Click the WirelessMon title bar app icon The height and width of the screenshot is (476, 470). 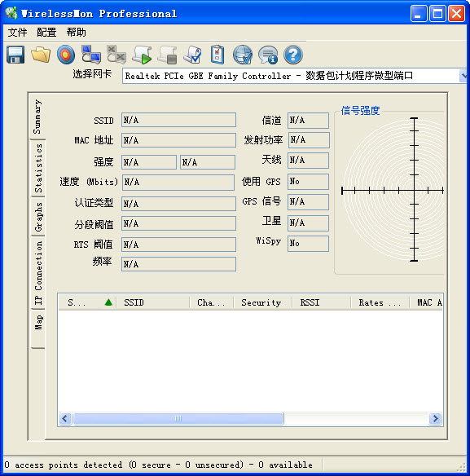11,13
